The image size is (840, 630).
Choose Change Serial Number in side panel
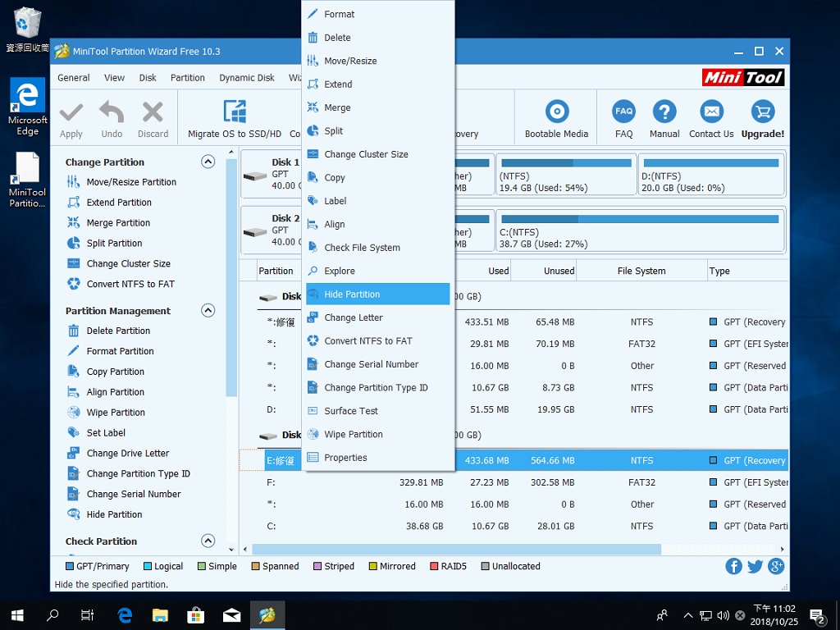(124, 494)
